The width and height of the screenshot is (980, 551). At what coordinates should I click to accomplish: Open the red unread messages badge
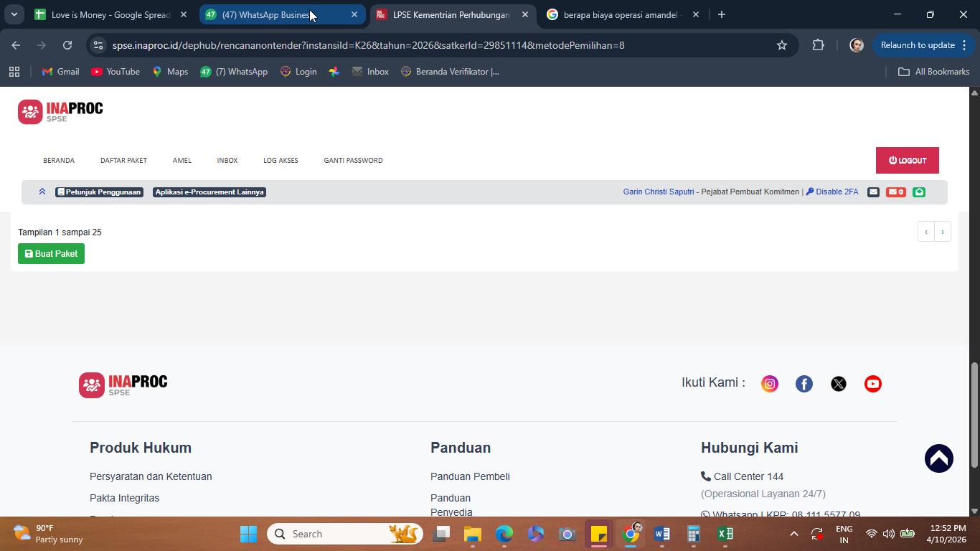pos(895,192)
